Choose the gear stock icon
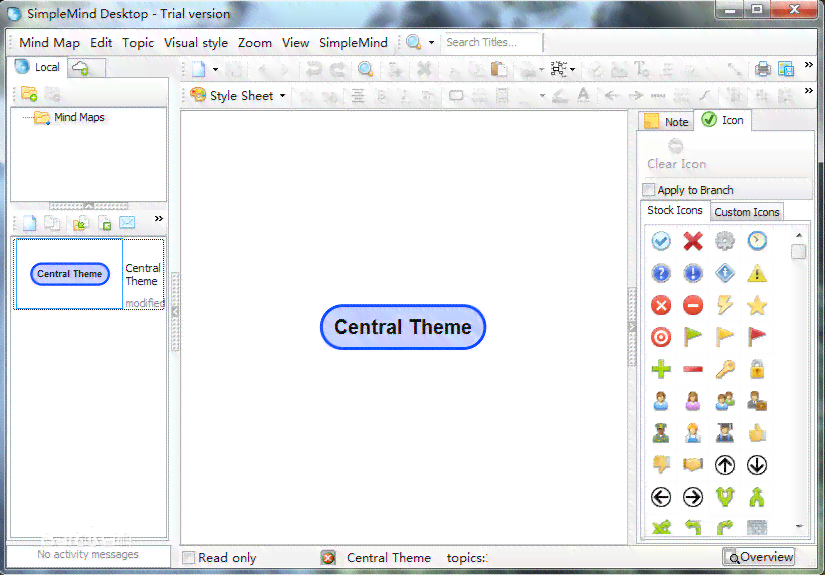Screen dimensions: 825x575 [x=725, y=241]
